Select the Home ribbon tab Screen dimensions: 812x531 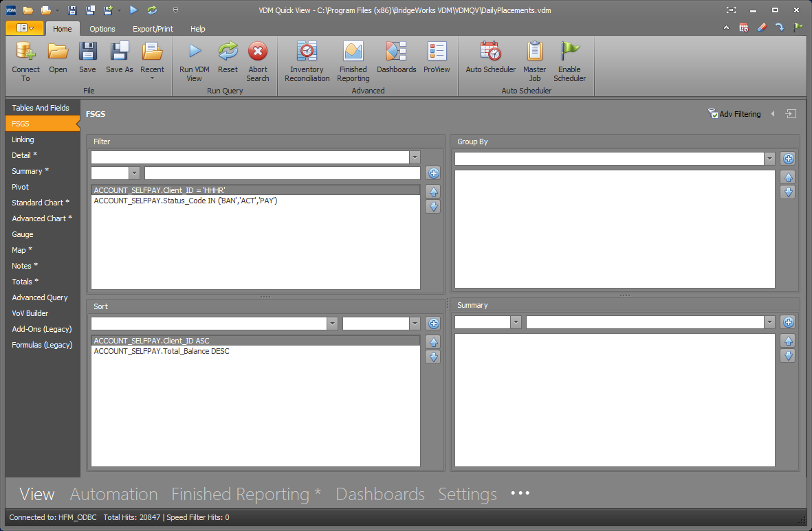(62, 29)
